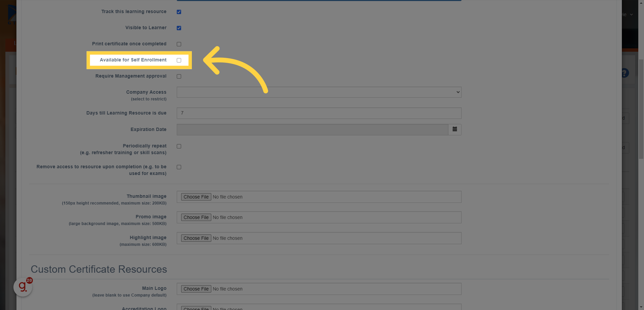Image resolution: width=644 pixels, height=310 pixels.
Task: Check the Periodically repeat option
Action: pos(179,146)
